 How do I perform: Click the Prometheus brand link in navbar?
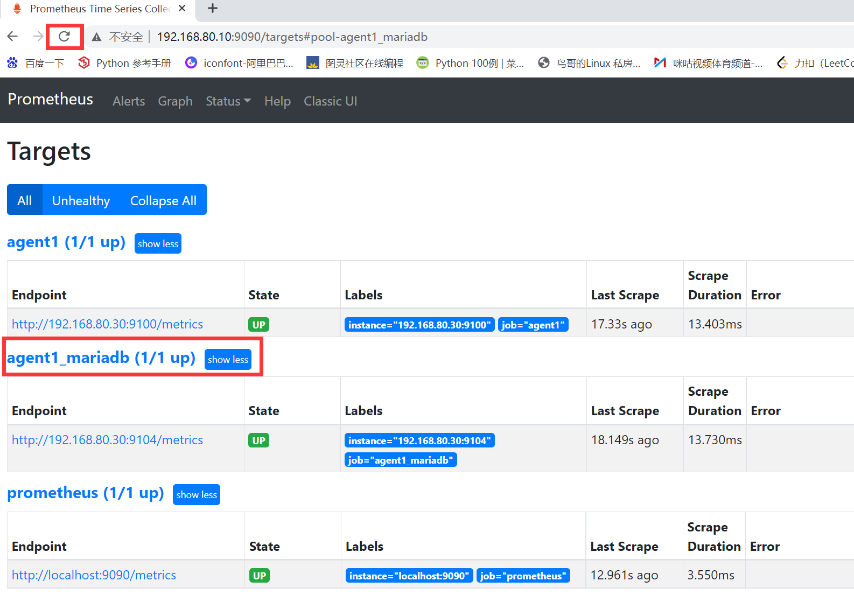tap(51, 99)
